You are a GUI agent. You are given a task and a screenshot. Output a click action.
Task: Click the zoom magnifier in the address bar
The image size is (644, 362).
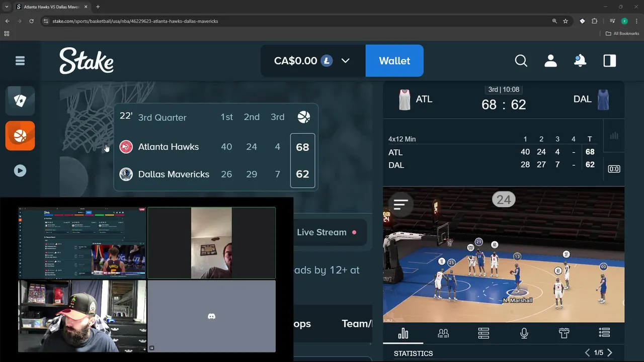tap(554, 21)
